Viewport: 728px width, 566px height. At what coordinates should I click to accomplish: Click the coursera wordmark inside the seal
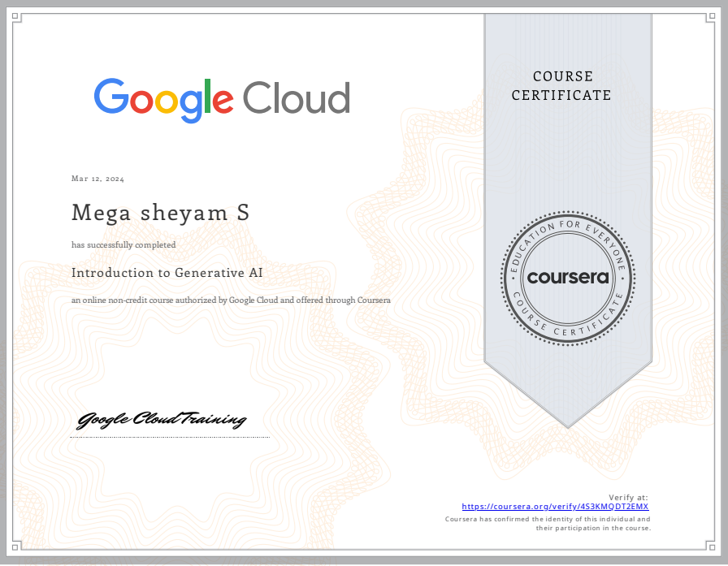click(567, 279)
